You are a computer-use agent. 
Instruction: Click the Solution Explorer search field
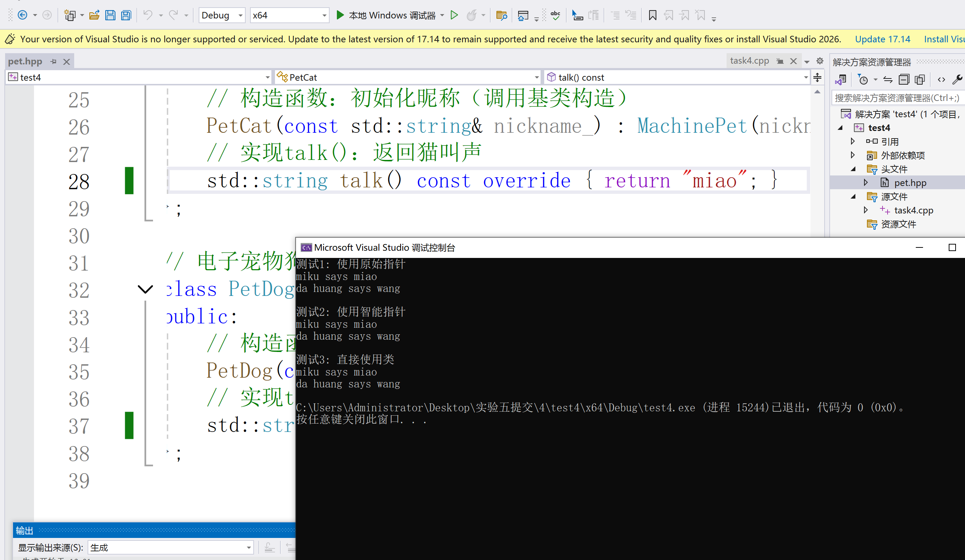896,98
